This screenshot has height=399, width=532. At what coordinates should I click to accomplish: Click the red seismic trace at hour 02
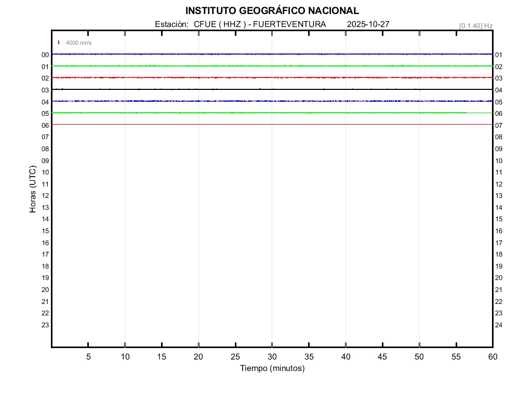pos(272,77)
